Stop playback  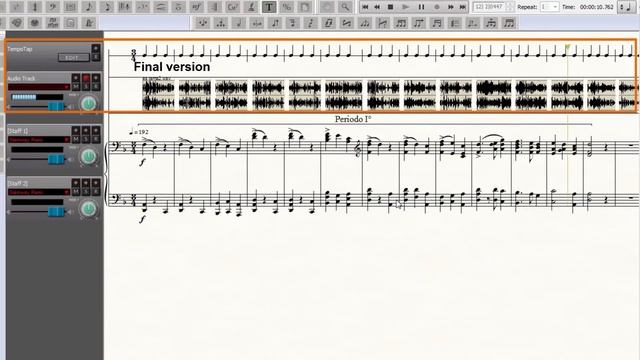391,7
